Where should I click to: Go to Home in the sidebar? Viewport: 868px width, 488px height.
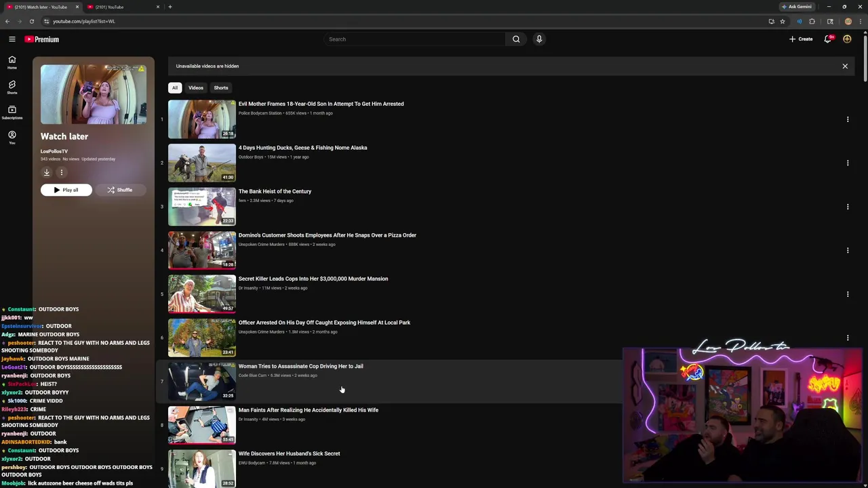[12, 62]
